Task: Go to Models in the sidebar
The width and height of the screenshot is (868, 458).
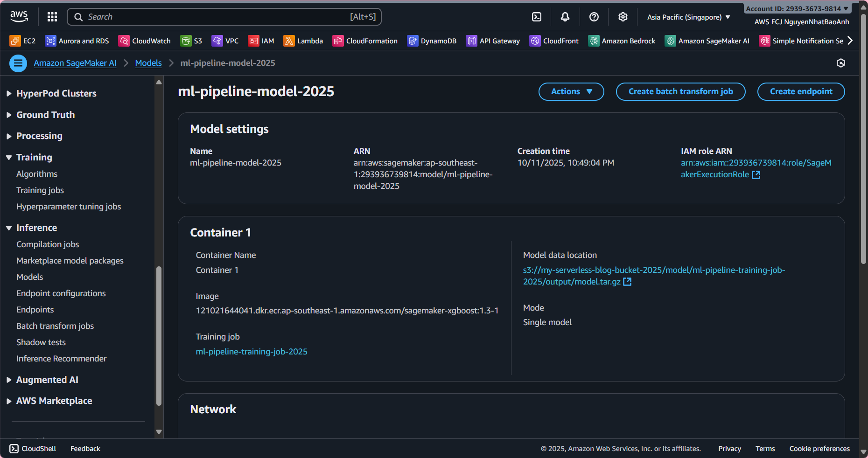Action: [x=30, y=277]
